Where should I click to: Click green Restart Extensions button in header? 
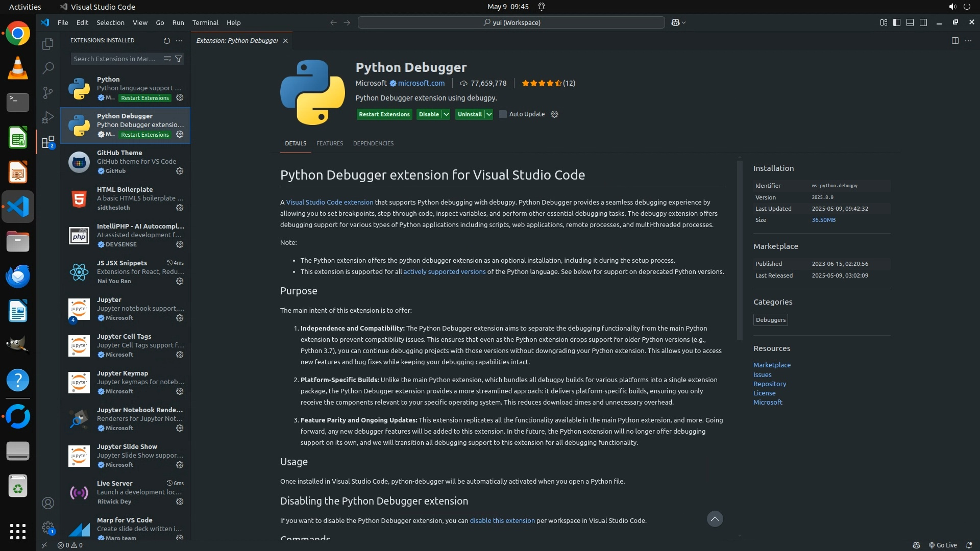tap(384, 114)
